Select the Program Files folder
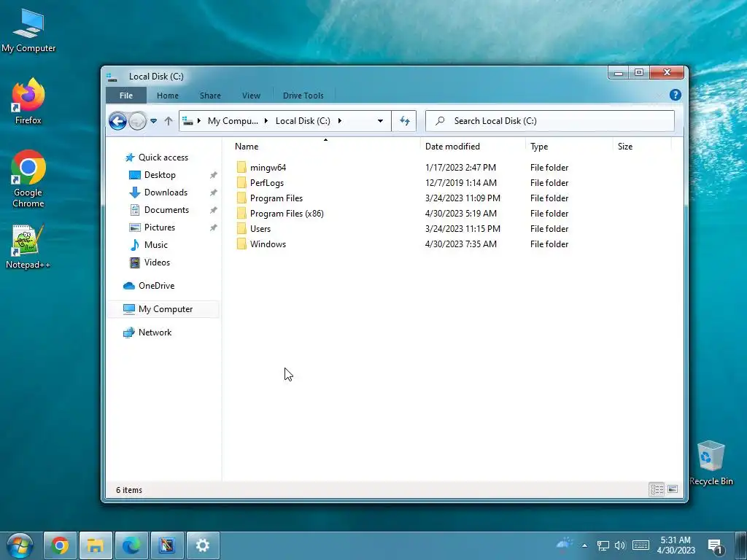Screen dimensions: 747x560 [x=276, y=198]
